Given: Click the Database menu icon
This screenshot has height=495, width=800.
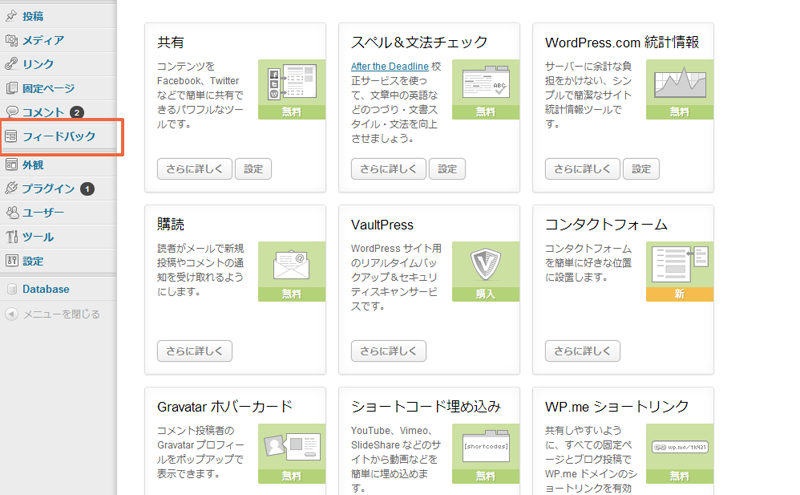Looking at the screenshot, I should [12, 289].
